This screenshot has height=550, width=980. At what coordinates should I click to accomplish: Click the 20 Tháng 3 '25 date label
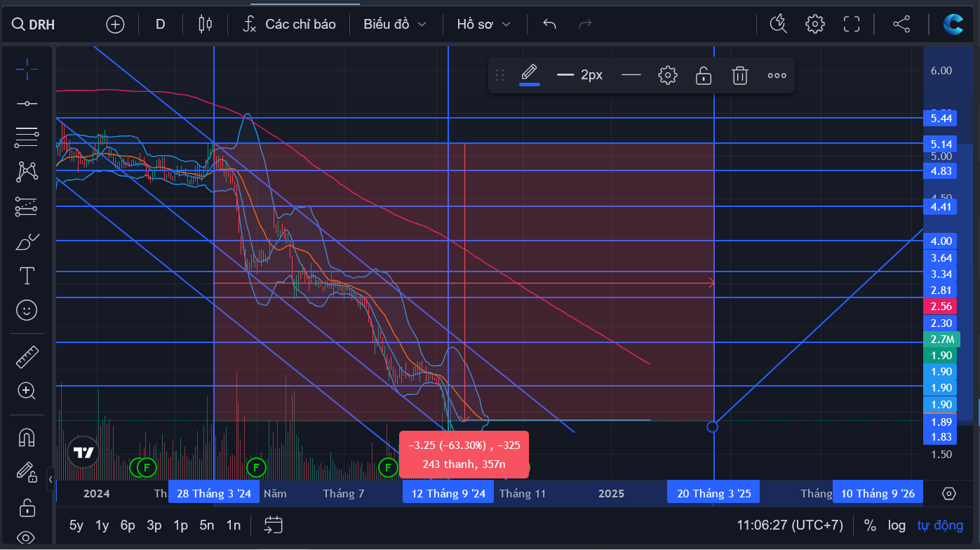[x=713, y=493]
